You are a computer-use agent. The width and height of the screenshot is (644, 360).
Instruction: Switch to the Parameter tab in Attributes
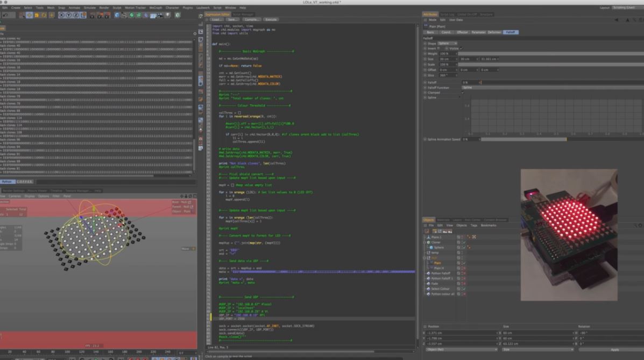point(478,32)
